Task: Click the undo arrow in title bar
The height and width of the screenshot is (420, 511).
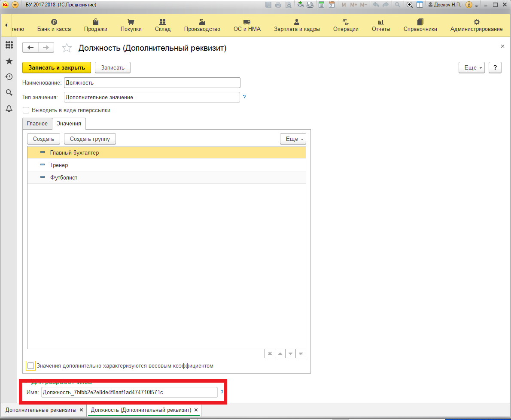Action: point(376,5)
